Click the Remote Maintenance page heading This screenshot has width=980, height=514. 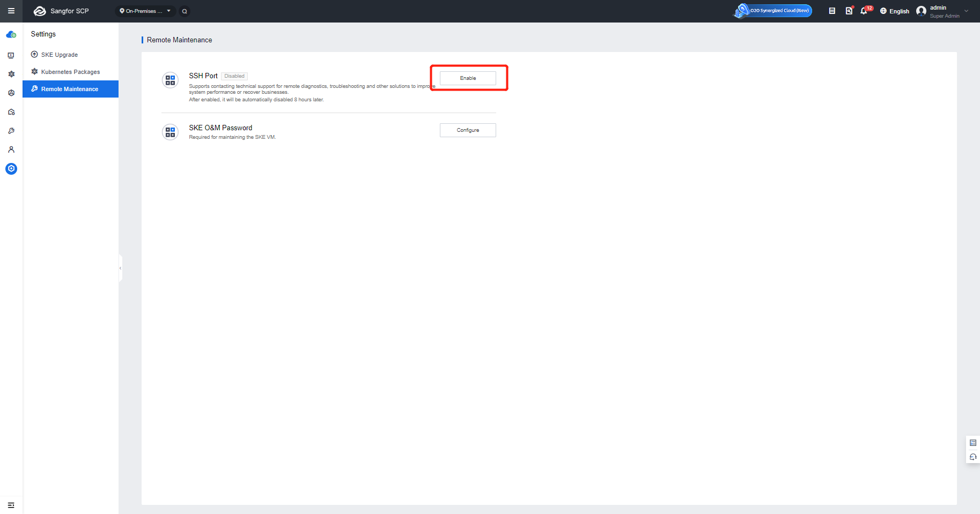(179, 40)
